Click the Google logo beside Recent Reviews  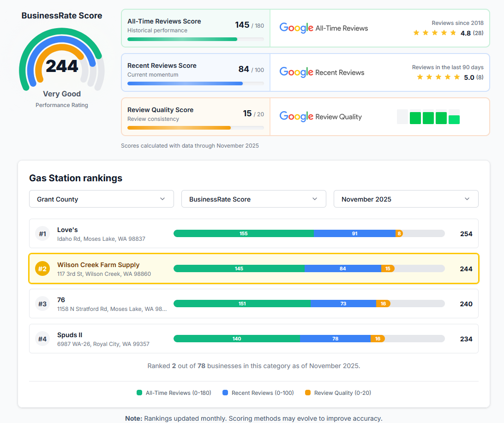tap(296, 72)
